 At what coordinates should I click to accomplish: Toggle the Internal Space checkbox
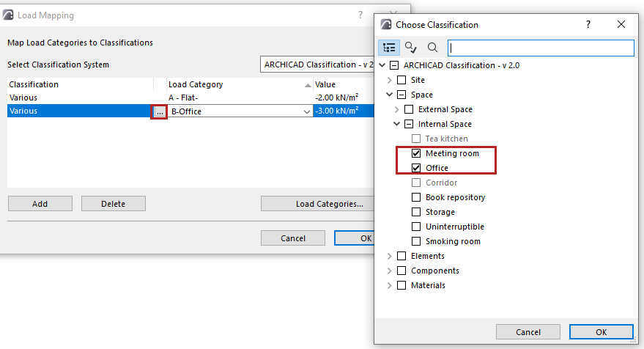pyautogui.click(x=409, y=124)
